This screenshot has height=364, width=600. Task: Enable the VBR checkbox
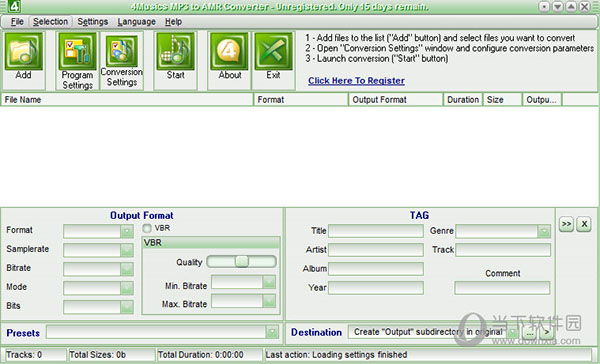click(x=147, y=229)
